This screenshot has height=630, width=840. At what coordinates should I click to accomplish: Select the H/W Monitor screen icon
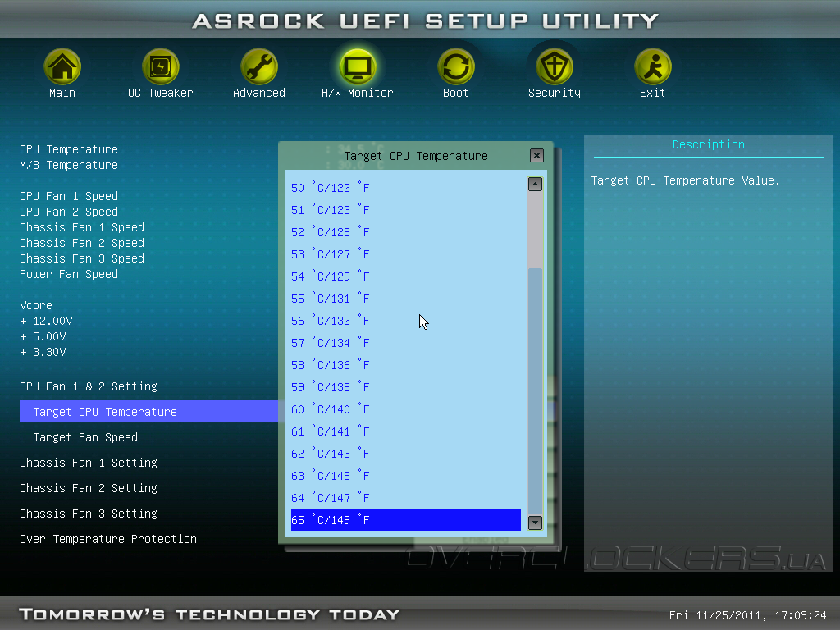(x=358, y=66)
